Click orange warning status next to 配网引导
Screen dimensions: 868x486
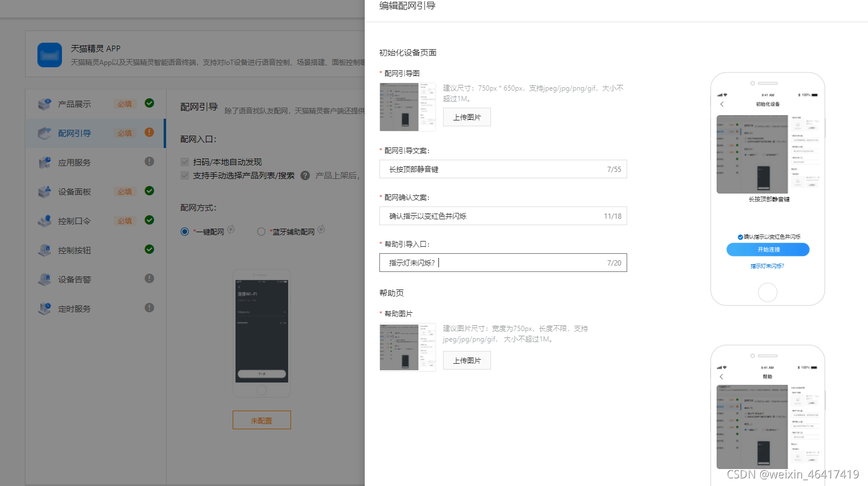click(150, 132)
